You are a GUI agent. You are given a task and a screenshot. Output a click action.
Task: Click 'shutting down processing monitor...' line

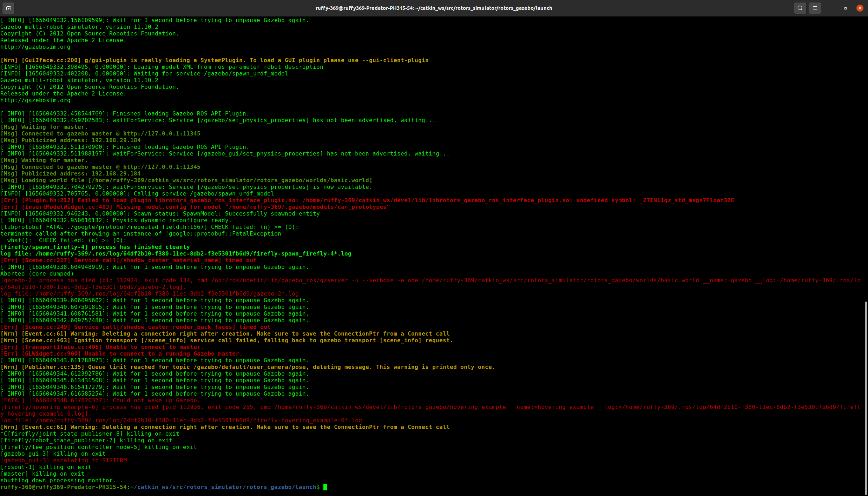61,481
